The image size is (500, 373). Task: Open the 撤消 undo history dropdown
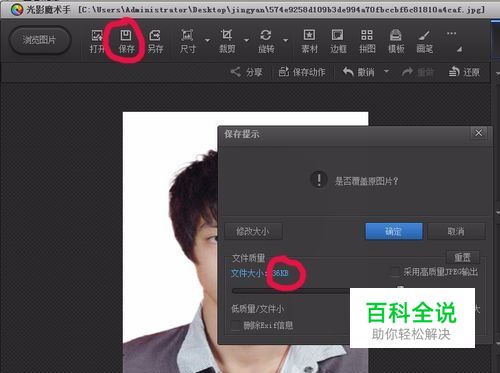(386, 71)
